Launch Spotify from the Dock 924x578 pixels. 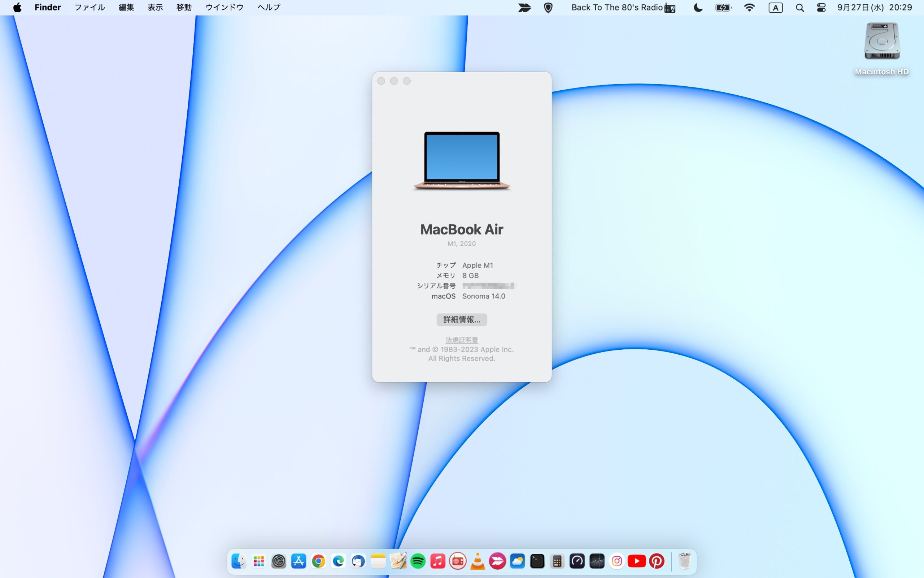[418, 561]
